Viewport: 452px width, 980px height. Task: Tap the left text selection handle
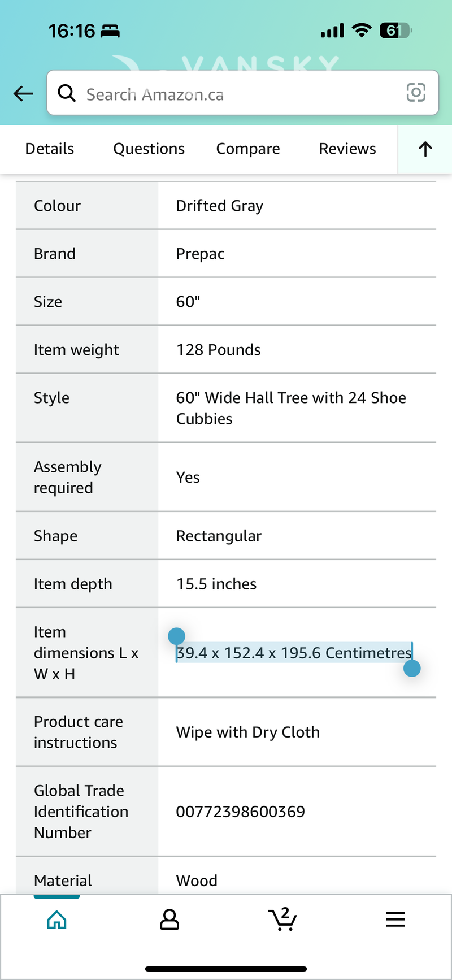[177, 636]
